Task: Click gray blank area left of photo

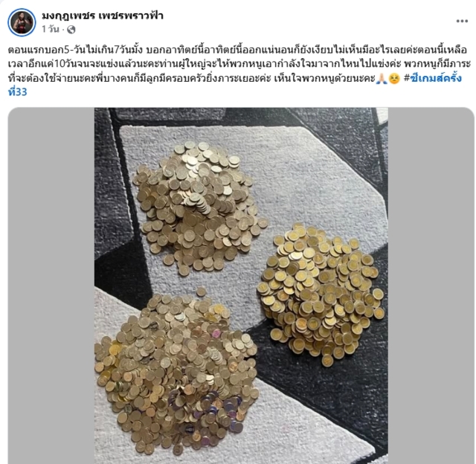Action: click(51, 286)
